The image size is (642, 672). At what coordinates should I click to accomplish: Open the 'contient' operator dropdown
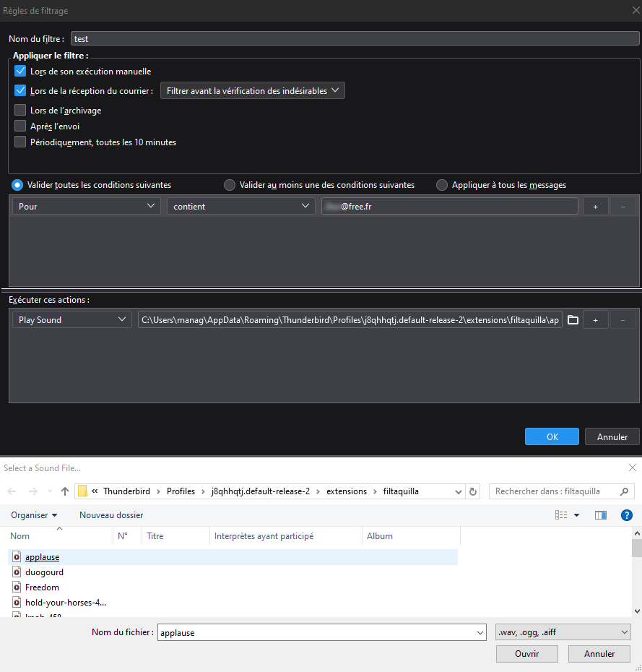click(x=241, y=206)
